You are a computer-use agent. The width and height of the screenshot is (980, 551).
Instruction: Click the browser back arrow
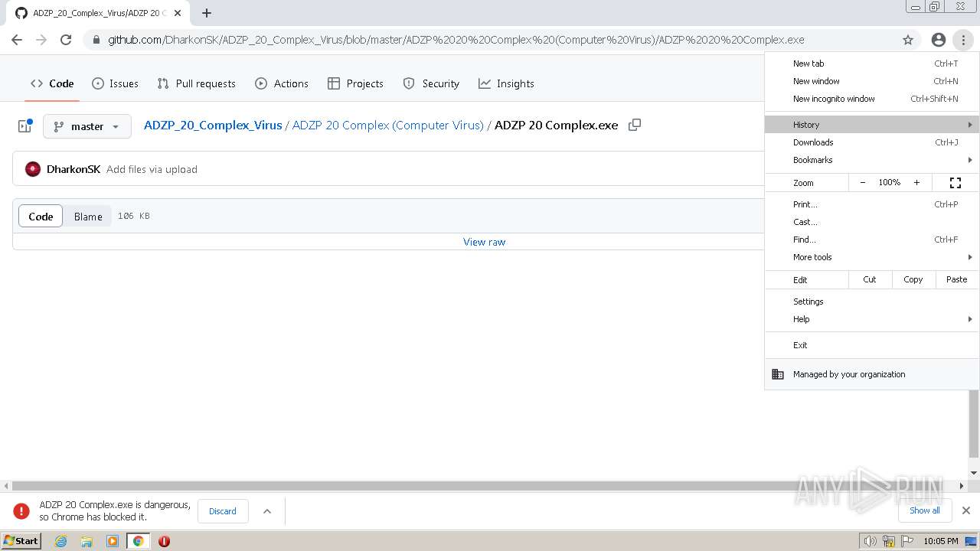tap(17, 40)
